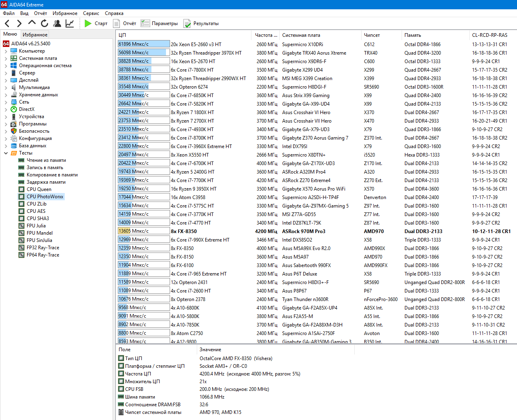Start the benchmark with Старт button
This screenshot has height=420, width=517.
point(96,23)
